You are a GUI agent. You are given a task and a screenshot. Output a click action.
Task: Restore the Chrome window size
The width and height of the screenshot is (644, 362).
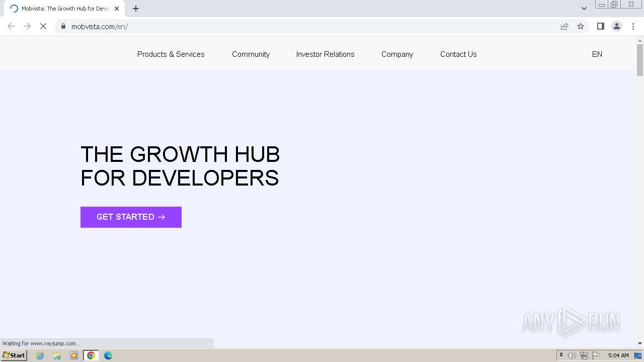point(614,5)
